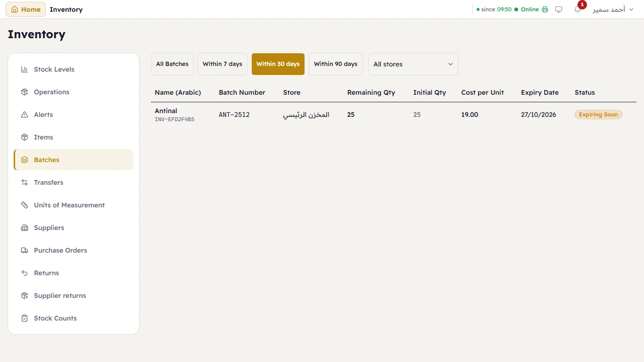
Task: Click the monitor display icon in header
Action: tap(559, 9)
